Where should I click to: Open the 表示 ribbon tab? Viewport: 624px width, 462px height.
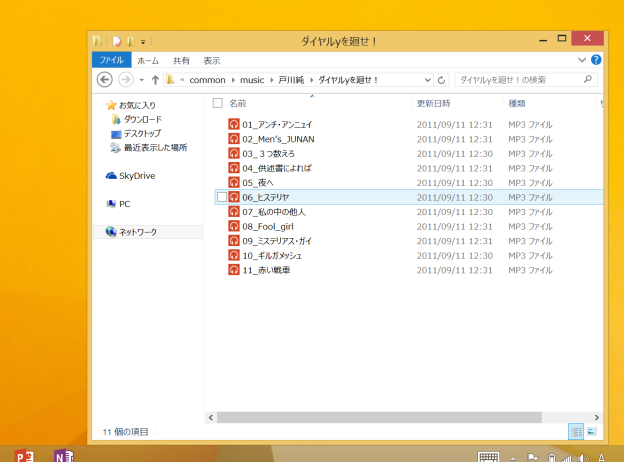212,60
